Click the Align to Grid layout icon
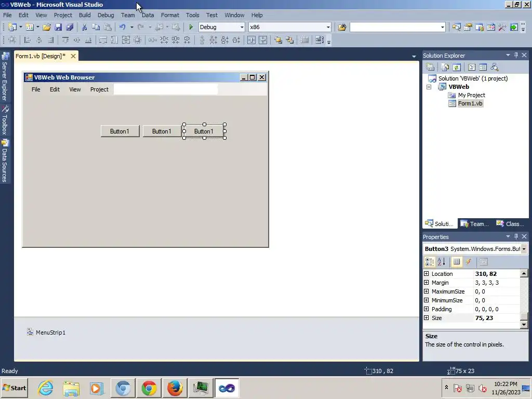This screenshot has width=532, height=399. (x=12, y=40)
